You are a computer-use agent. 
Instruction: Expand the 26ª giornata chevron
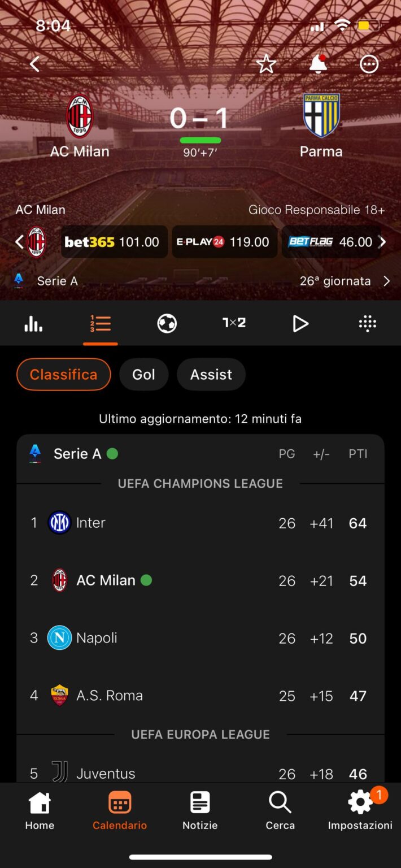[x=386, y=280]
